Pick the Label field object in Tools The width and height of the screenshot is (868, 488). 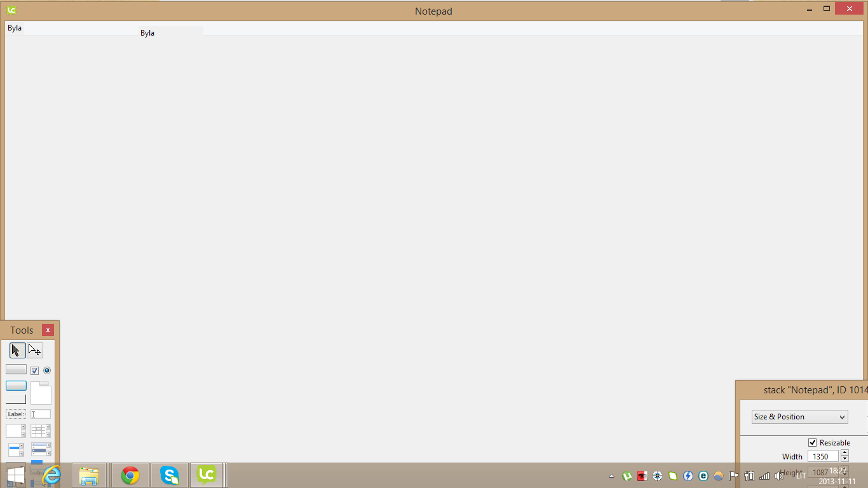click(x=16, y=414)
